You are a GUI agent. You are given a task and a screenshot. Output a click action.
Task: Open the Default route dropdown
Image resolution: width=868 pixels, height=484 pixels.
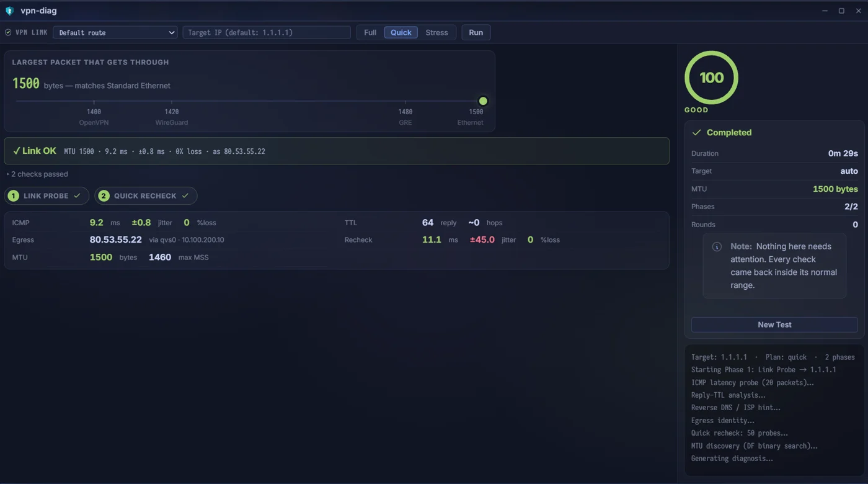(x=115, y=32)
